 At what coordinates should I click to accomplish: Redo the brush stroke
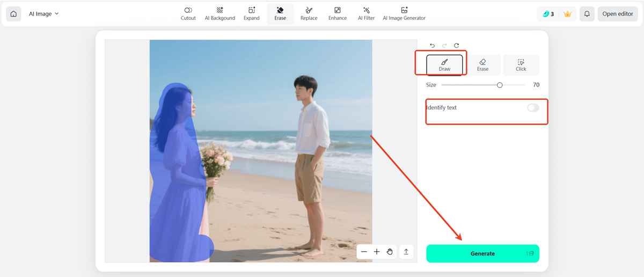(x=444, y=46)
